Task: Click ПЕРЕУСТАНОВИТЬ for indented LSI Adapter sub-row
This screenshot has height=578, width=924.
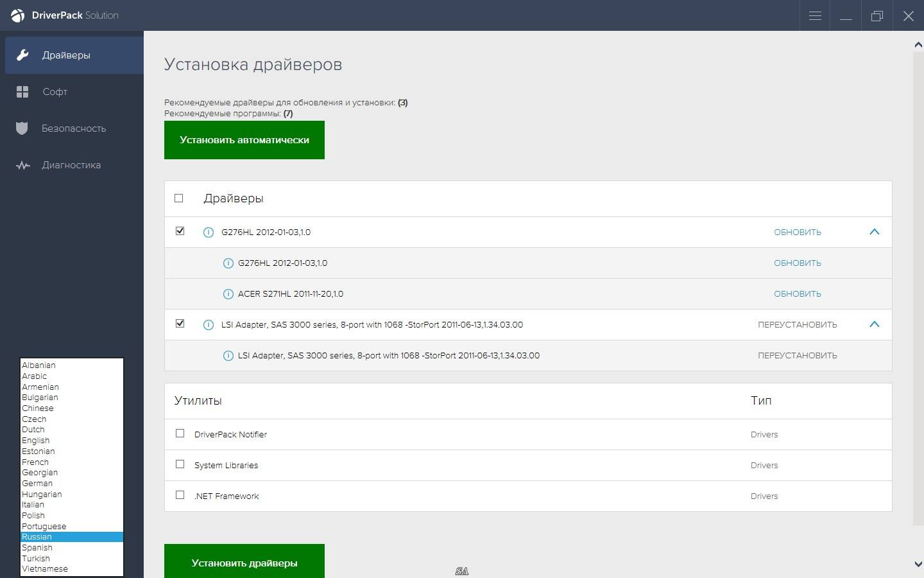Action: [798, 356]
